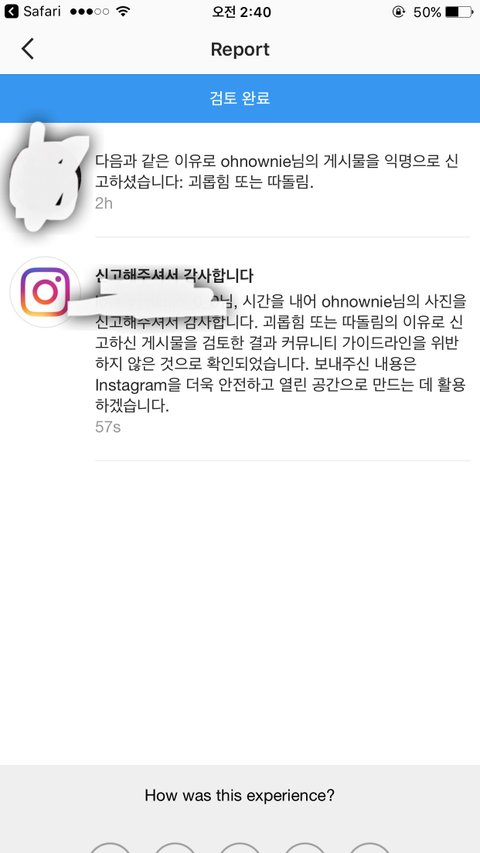Tap the rotation lock status icon
The image size is (480, 853).
[398, 12]
